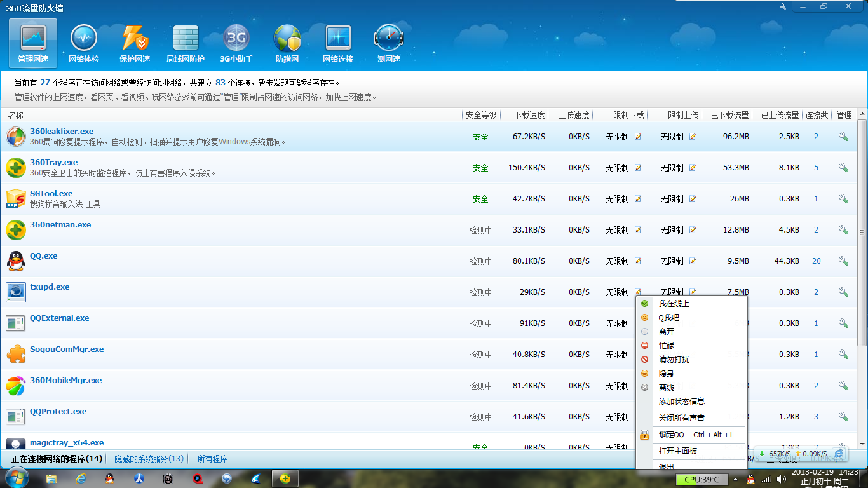Viewport: 868px width, 488px height.
Task: Sort by 已下载流量 column header
Action: pos(729,115)
